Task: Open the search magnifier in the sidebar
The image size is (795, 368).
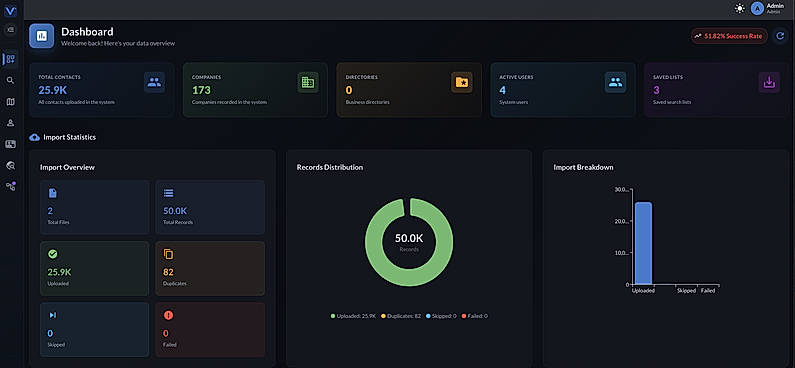Action: (x=11, y=81)
